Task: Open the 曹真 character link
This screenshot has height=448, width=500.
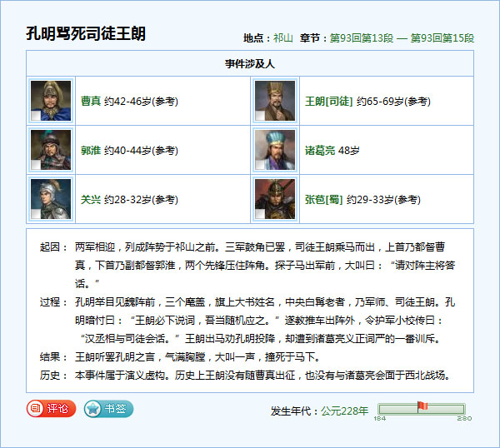Action: point(90,102)
